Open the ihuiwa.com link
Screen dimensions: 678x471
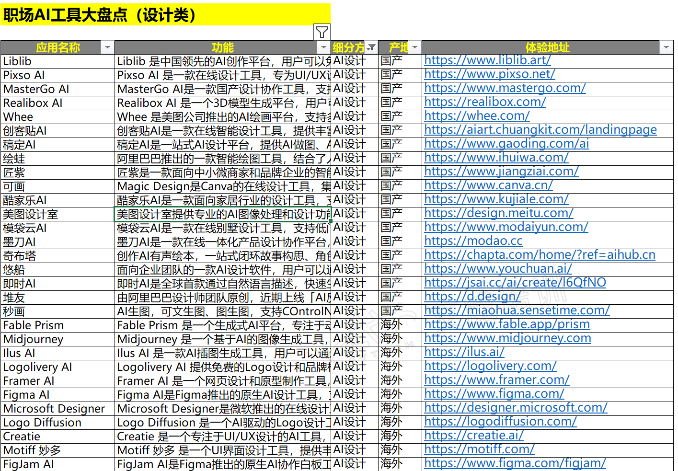[496, 157]
